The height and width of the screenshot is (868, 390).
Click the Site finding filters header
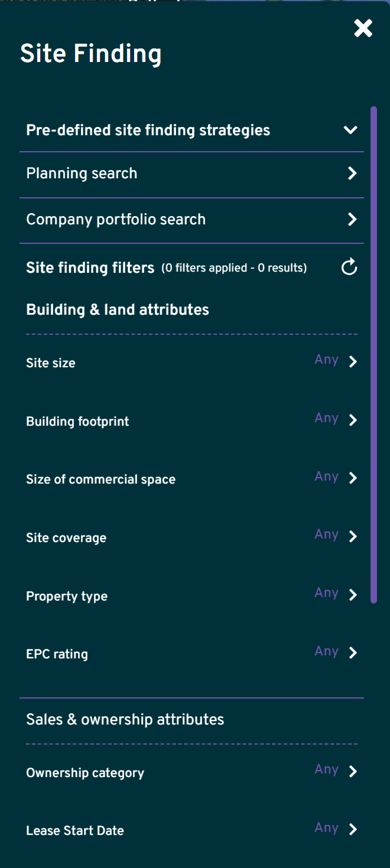click(90, 267)
